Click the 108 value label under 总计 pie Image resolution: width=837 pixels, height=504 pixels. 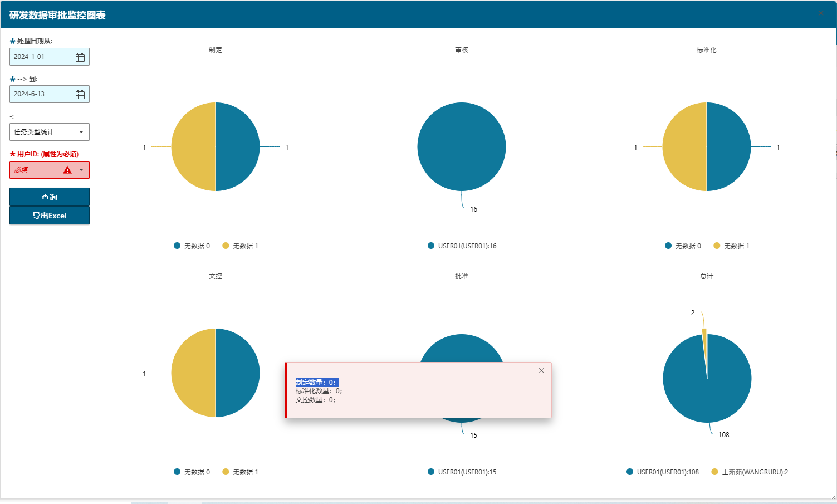(x=724, y=435)
